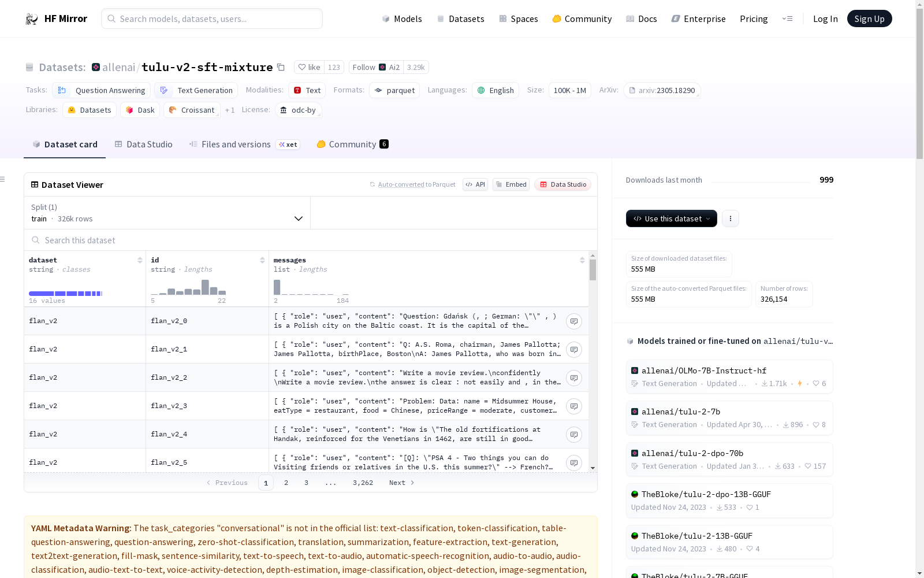Viewport: 924px width, 578px height.
Task: Open the Community tab with 6 discussions
Action: point(353,144)
